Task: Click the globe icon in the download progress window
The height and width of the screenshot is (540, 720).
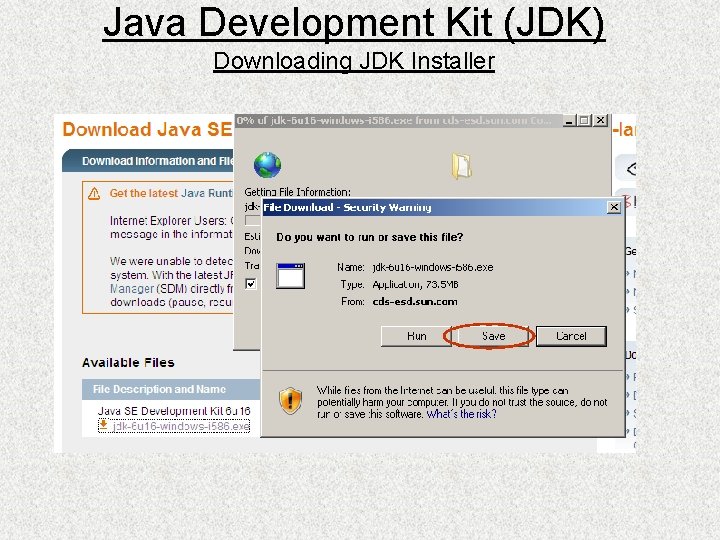Action: pyautogui.click(x=267, y=165)
